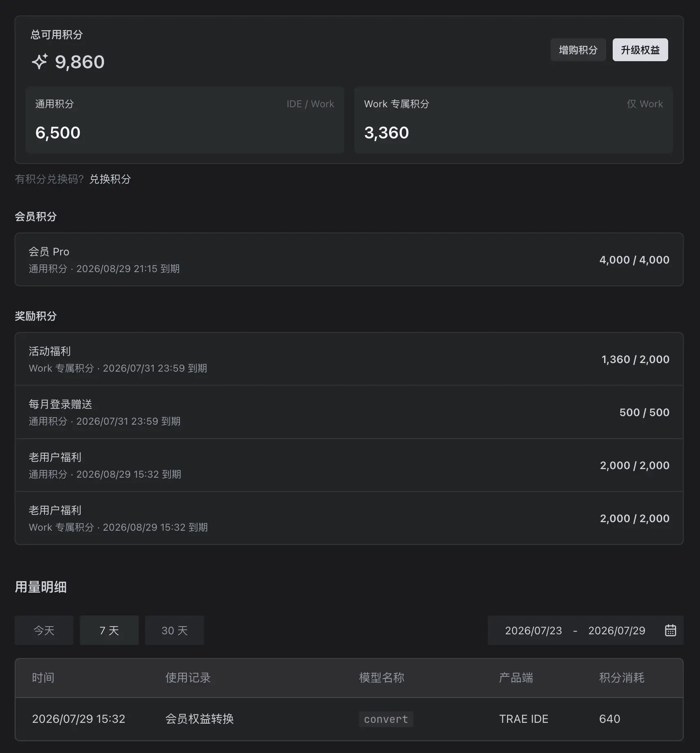Edit start date 2026/07/23
Screen dimensions: 700x753
tap(533, 631)
